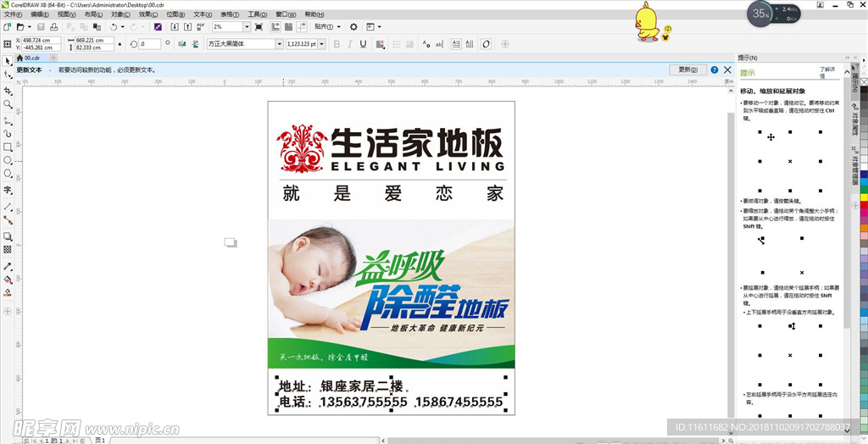This screenshot has width=868, height=444.
Task: Select the Freehand curve tool
Action: (x=7, y=120)
